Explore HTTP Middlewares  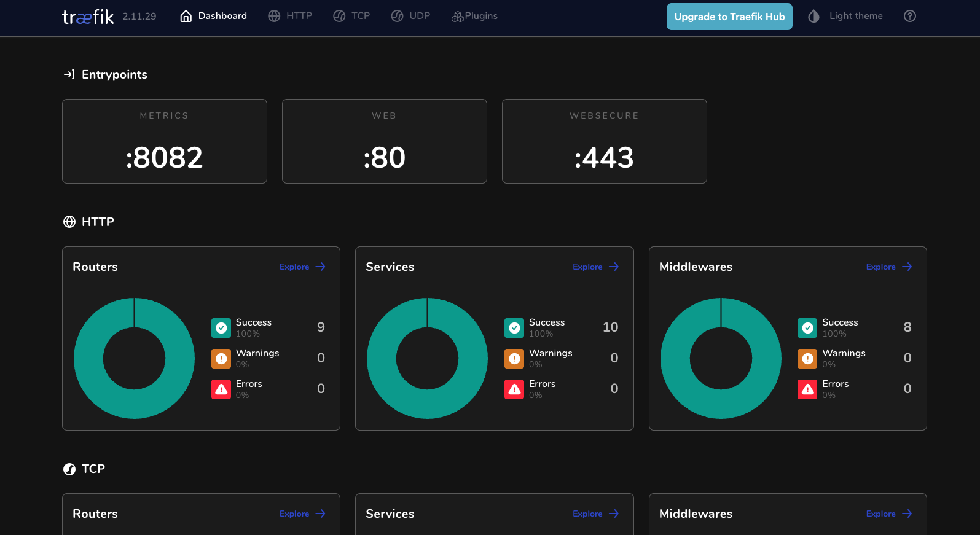click(x=888, y=267)
